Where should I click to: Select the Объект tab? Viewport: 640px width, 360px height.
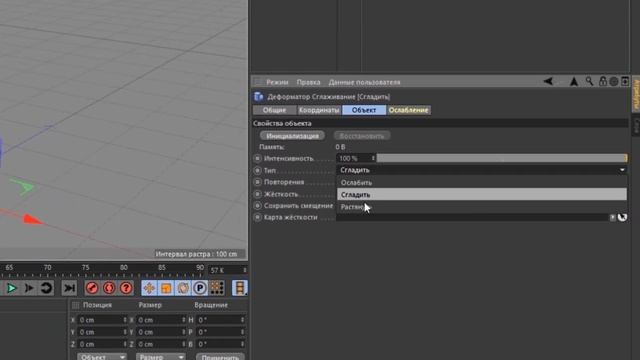tap(364, 110)
